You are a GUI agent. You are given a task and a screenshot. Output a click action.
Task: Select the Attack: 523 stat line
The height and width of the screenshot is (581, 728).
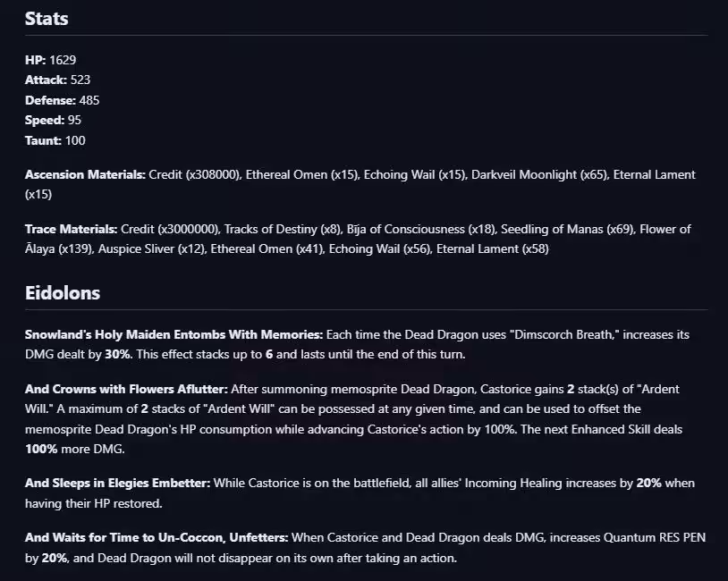pyautogui.click(x=57, y=80)
